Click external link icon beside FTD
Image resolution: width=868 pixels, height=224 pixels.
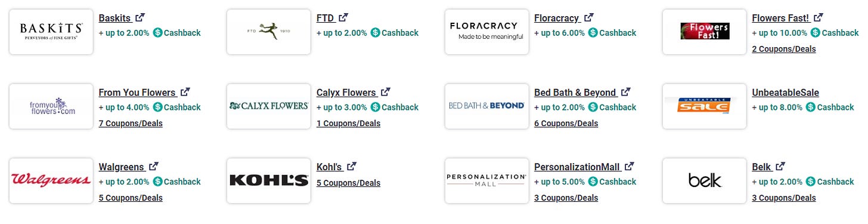click(343, 18)
